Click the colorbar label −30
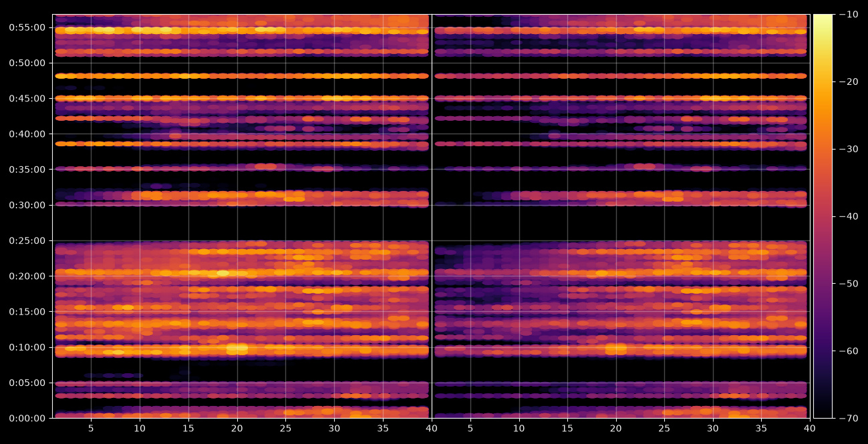This screenshot has height=444, width=868. 849,149
